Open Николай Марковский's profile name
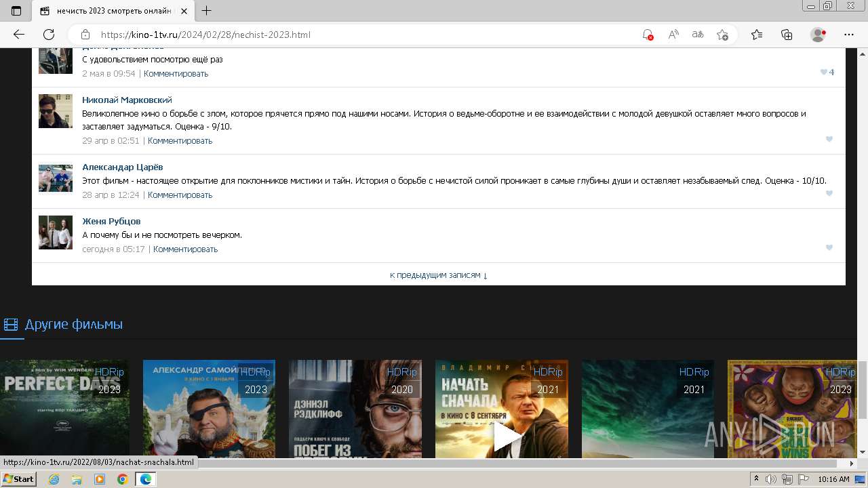Screen dimensions: 868x488 (127, 100)
